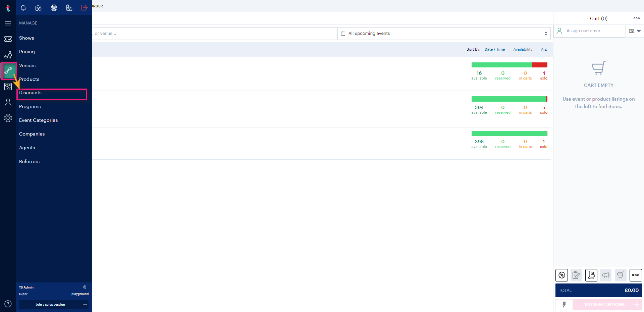Click the £0.00 total amount
This screenshot has height=312, width=644.
632,291
